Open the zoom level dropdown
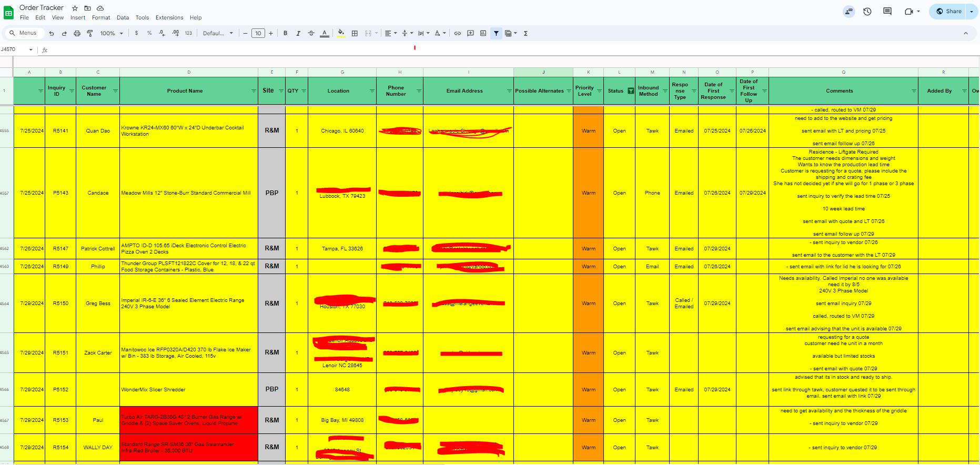 point(112,33)
